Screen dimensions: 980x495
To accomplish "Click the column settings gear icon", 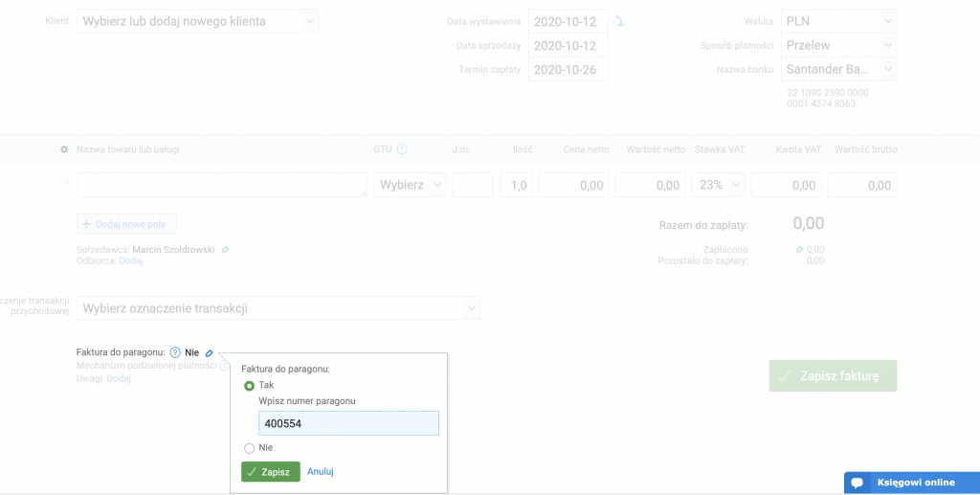I will point(64,149).
